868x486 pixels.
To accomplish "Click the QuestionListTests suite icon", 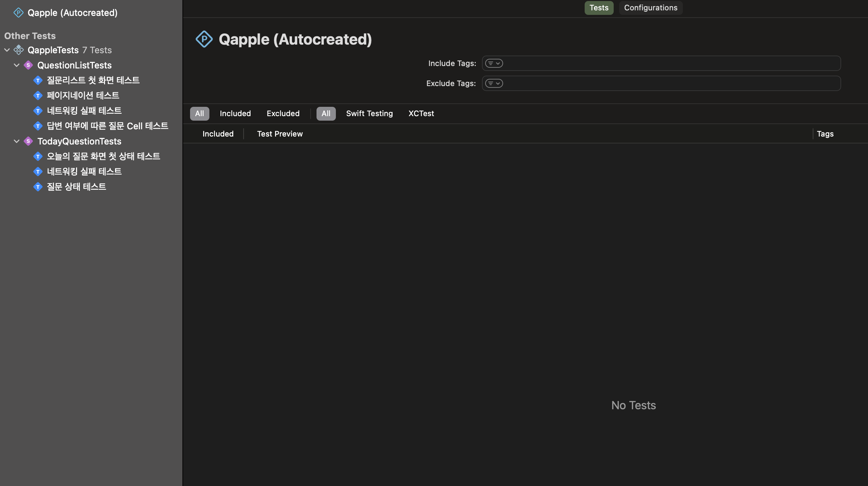I will pos(28,65).
